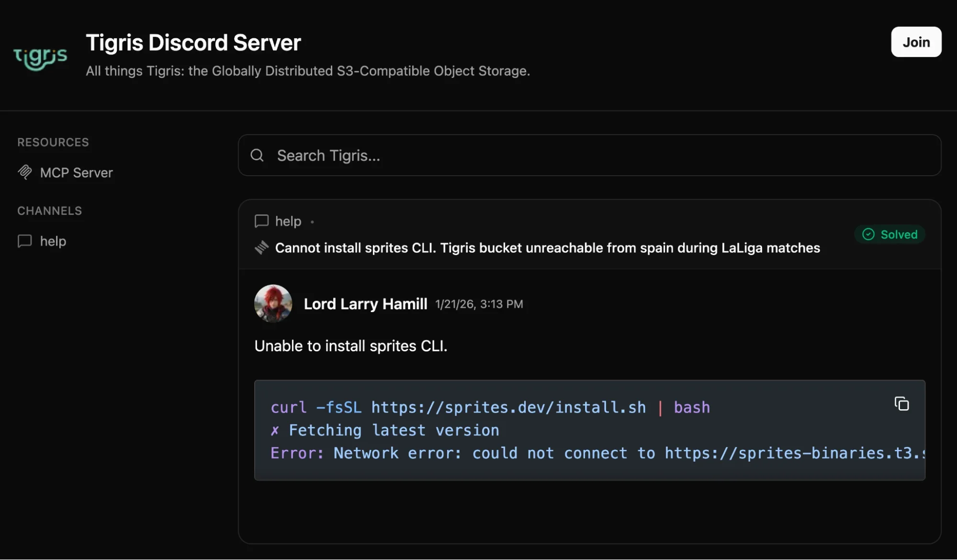Click Lord Larry Hamill's avatar

[272, 303]
